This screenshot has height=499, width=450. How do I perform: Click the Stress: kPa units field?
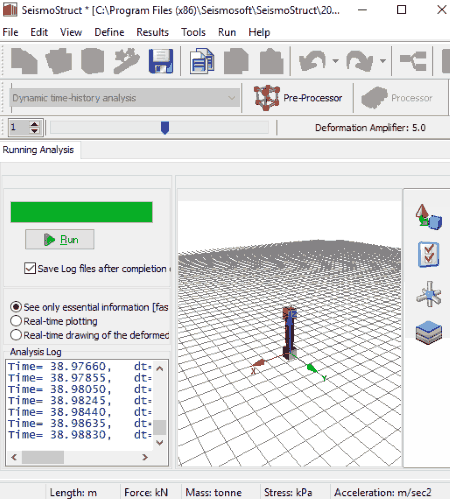tap(288, 492)
